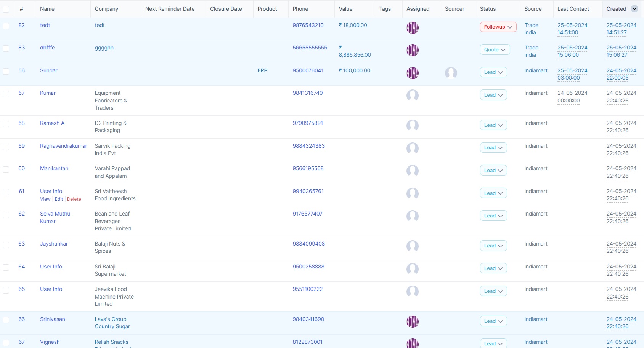Click assigned avatar in Sundar row
The height and width of the screenshot is (348, 644).
413,73
